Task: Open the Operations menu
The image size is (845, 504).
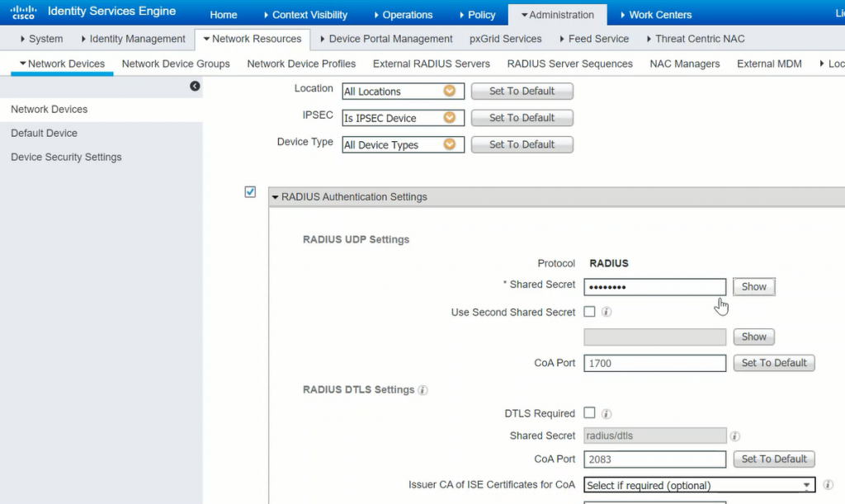Action: point(403,15)
